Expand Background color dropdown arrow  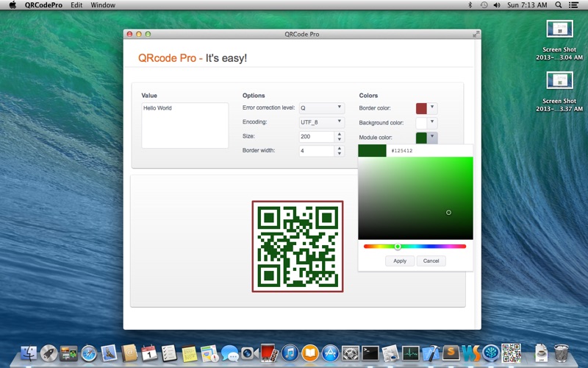tap(432, 123)
